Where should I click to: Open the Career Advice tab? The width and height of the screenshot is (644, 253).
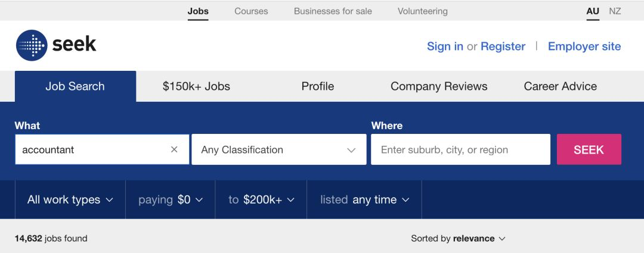pos(560,86)
